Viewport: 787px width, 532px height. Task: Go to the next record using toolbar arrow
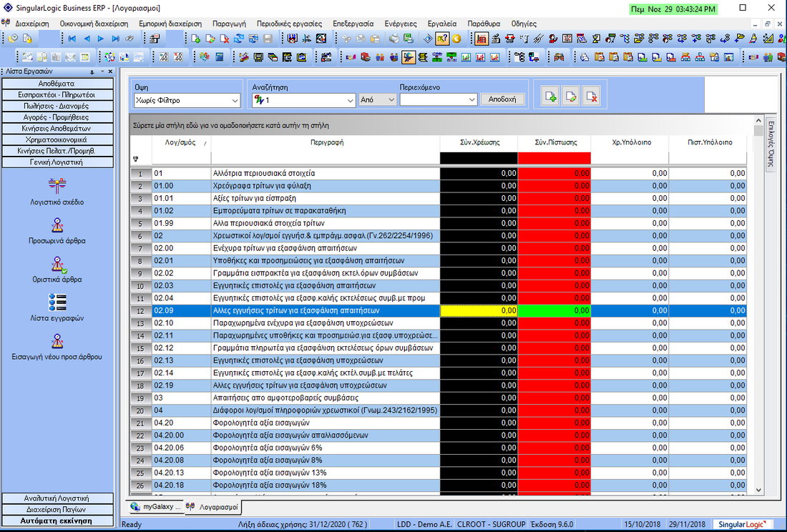[x=101, y=39]
